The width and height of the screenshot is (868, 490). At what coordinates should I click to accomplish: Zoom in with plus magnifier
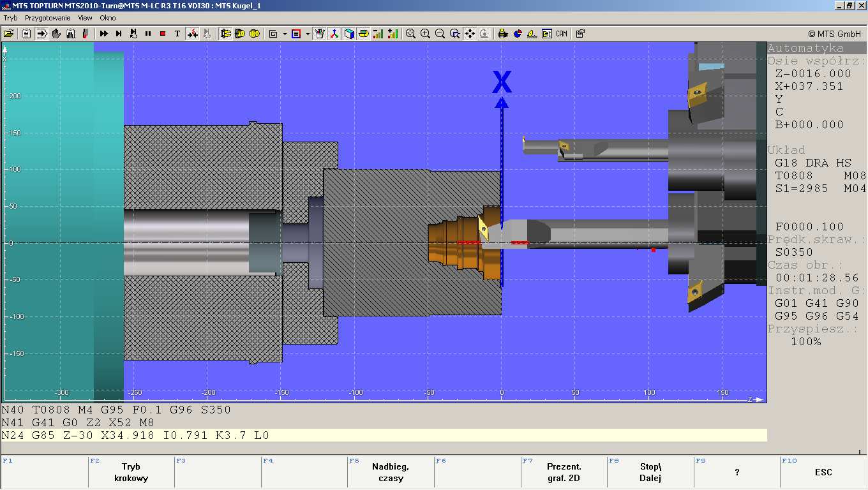(x=425, y=33)
